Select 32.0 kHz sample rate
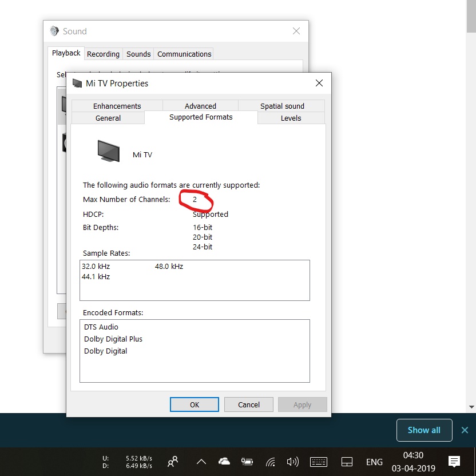This screenshot has width=476, height=476. (96, 267)
